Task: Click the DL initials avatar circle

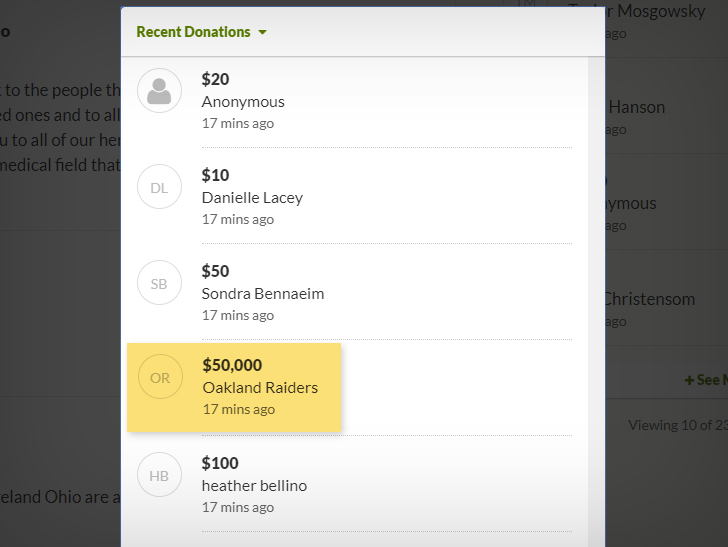Action: (x=159, y=187)
